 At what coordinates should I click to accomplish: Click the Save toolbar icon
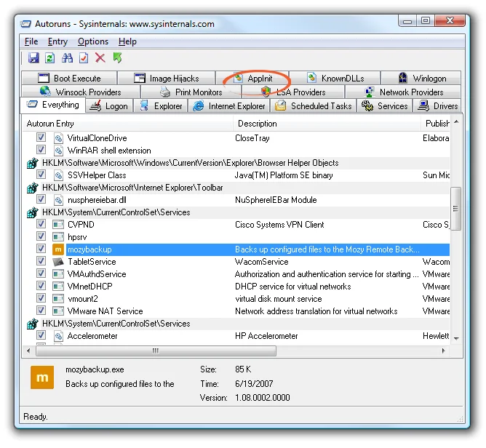33,58
